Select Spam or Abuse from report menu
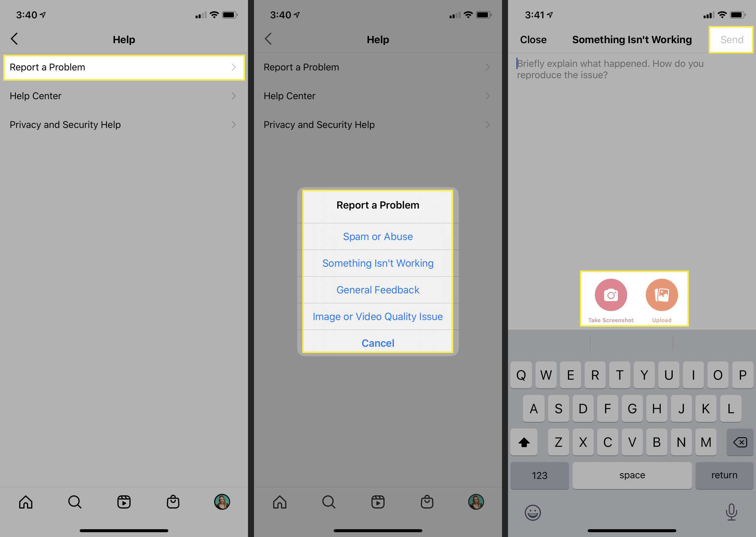Screen dimensions: 756x537 pos(378,236)
